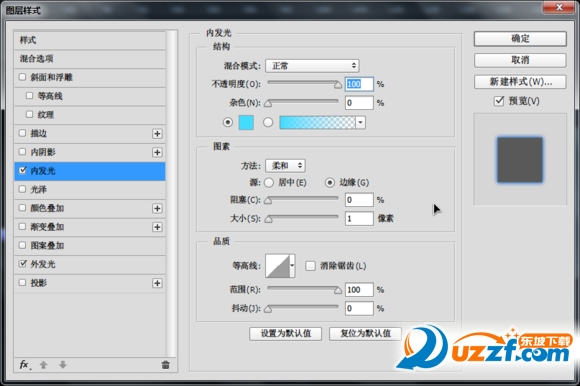This screenshot has height=386, width=580.
Task: Click the fx add style icon
Action: coord(25,365)
